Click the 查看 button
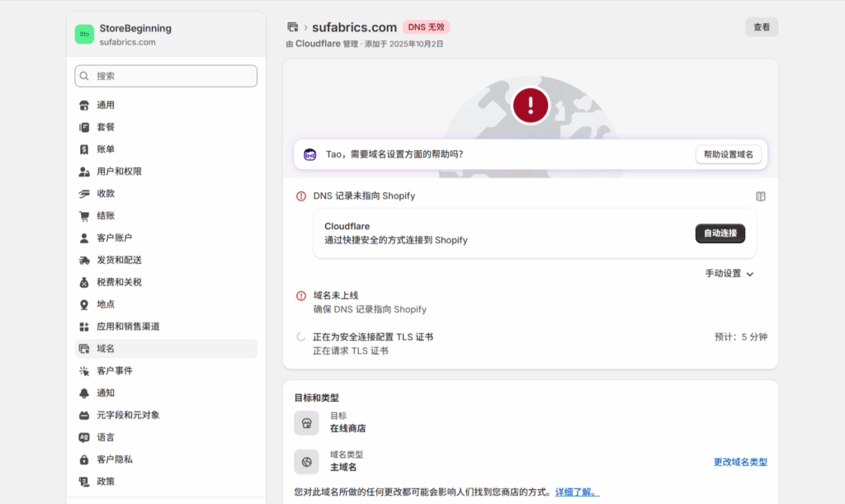This screenshot has width=845, height=504. pyautogui.click(x=761, y=27)
